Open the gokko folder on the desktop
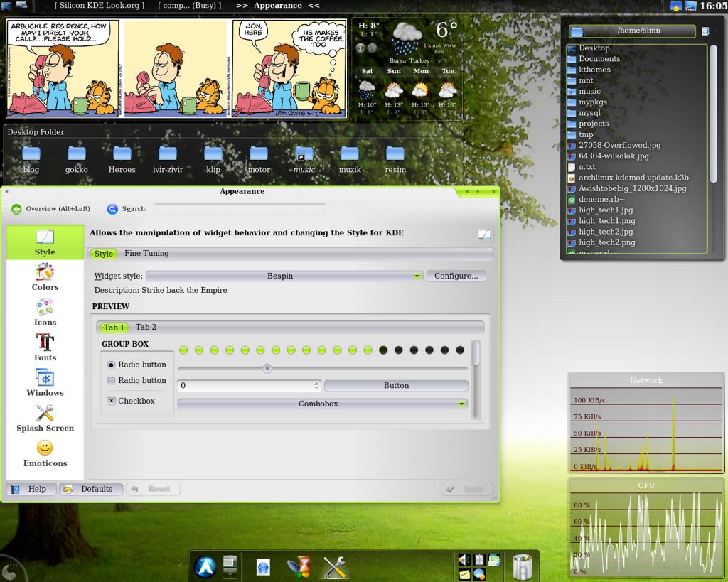The image size is (728, 582). [77, 159]
